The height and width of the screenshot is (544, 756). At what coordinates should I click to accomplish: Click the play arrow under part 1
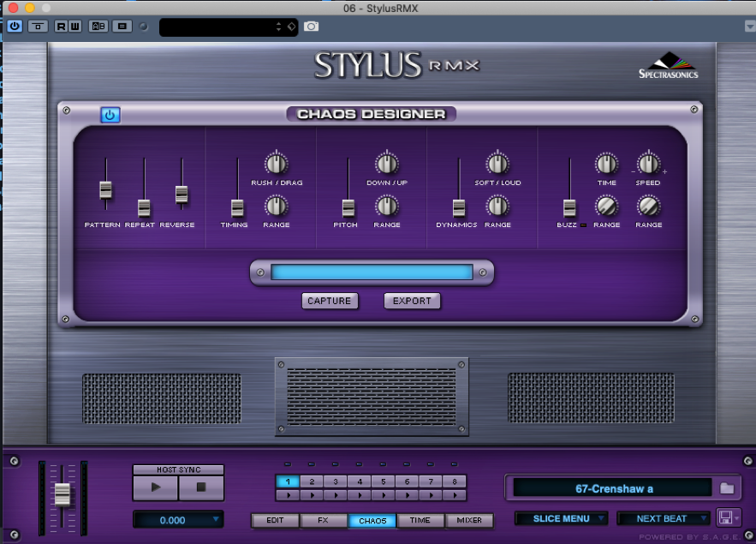point(288,495)
